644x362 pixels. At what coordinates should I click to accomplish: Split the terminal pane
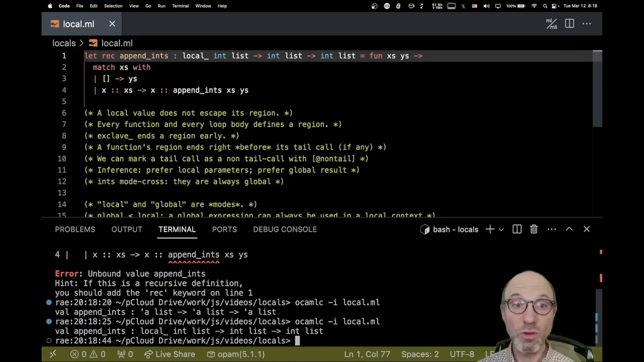pyautogui.click(x=517, y=229)
